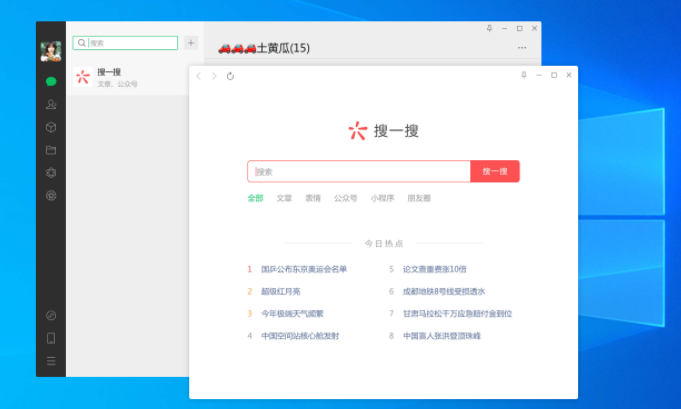The height and width of the screenshot is (409, 681).
Task: Open hot topic 论文查重费涨10倍
Action: point(434,269)
